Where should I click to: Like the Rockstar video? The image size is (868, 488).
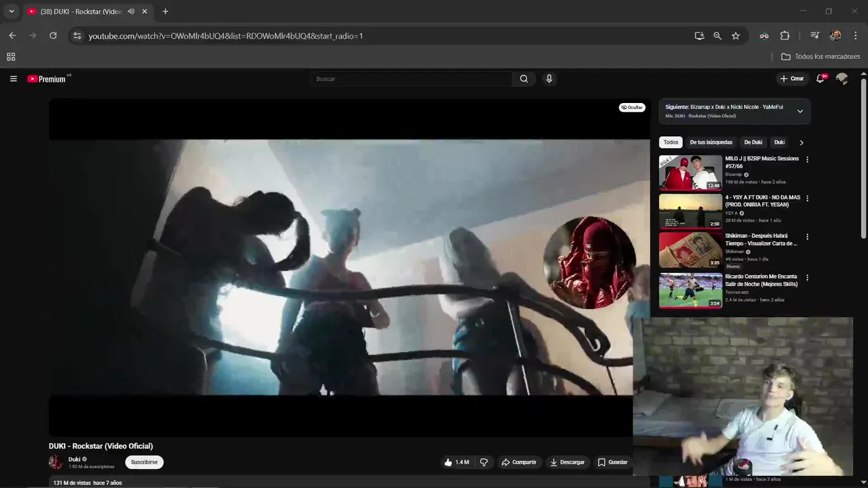click(x=456, y=462)
